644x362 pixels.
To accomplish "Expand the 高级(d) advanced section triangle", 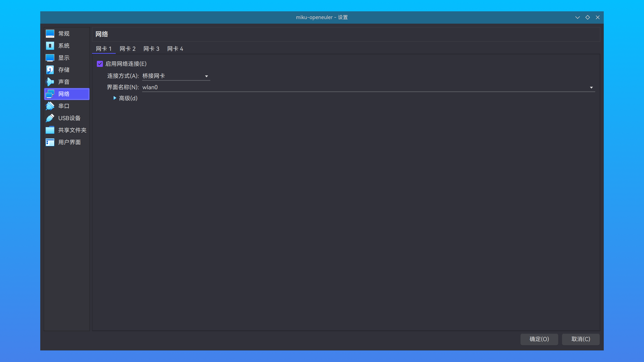I will point(115,98).
